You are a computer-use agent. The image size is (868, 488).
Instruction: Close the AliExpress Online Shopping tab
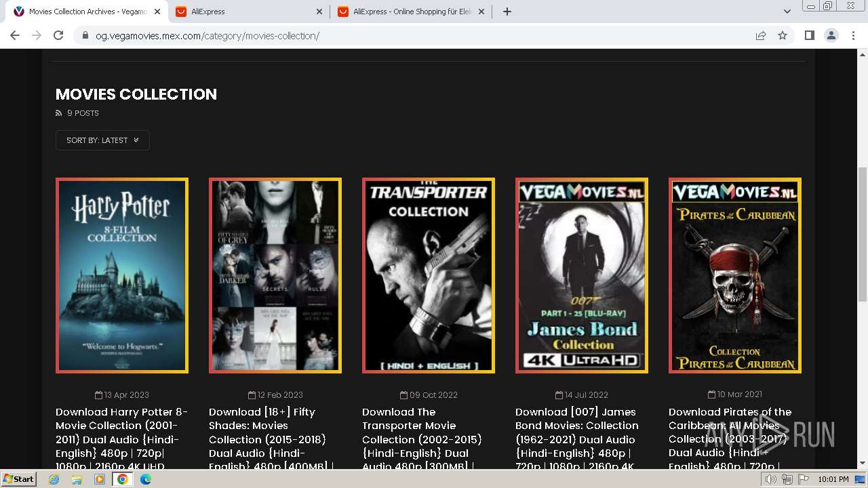pyautogui.click(x=481, y=12)
